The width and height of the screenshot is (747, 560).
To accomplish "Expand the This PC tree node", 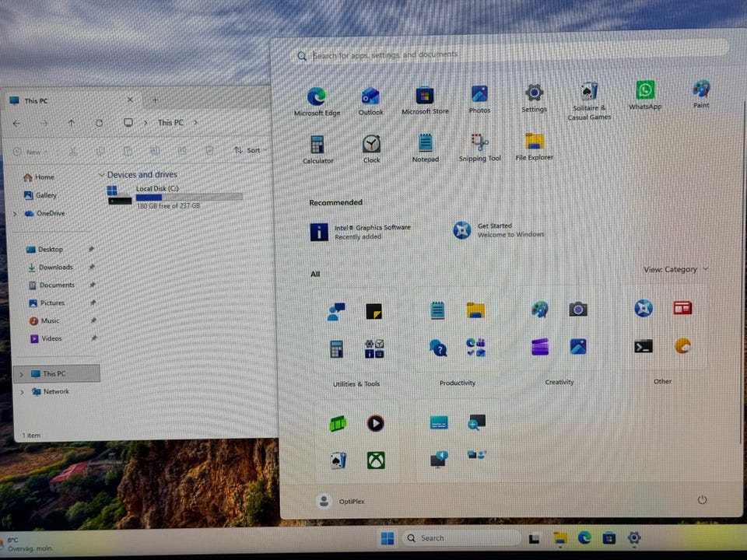I will (x=21, y=374).
